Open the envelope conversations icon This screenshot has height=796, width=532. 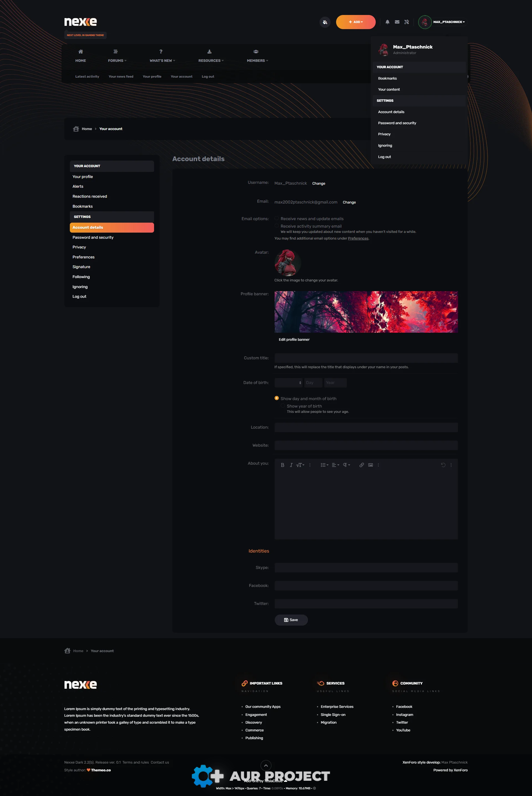[x=397, y=22]
